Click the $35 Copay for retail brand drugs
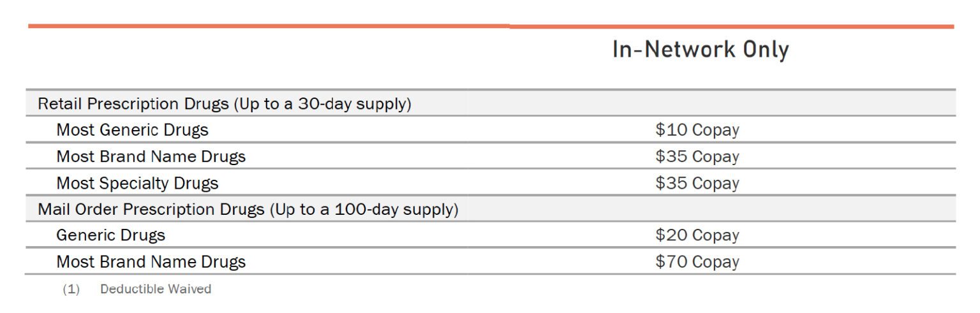The width and height of the screenshot is (980, 313). pyautogui.click(x=697, y=156)
